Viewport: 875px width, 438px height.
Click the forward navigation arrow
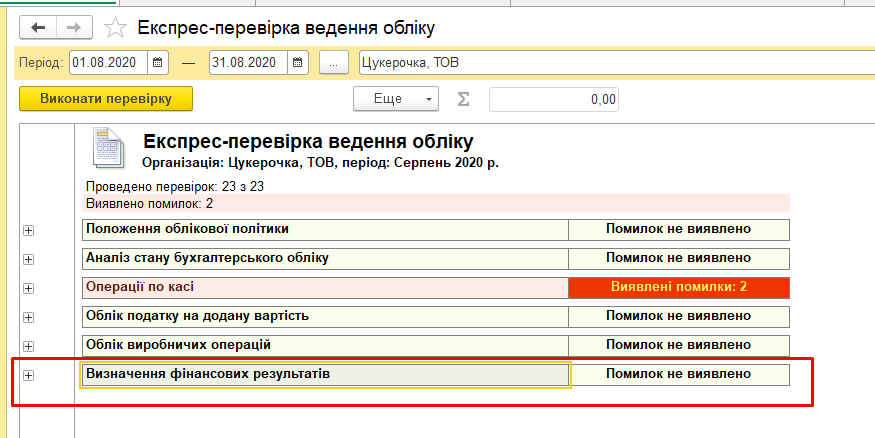tap(73, 28)
